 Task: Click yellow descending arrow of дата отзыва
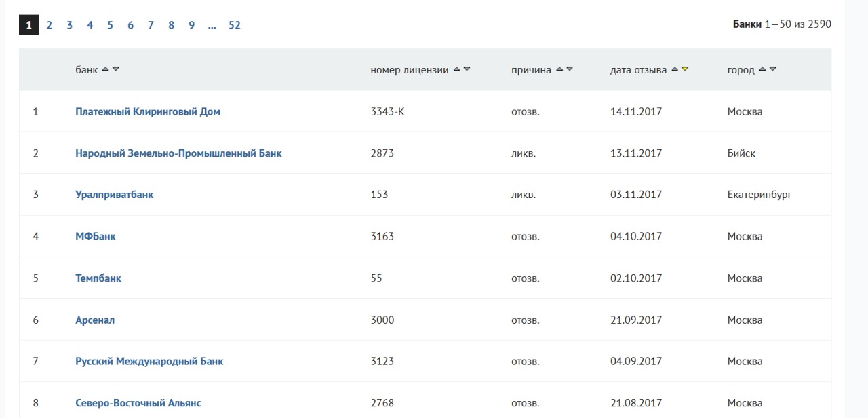coord(685,69)
